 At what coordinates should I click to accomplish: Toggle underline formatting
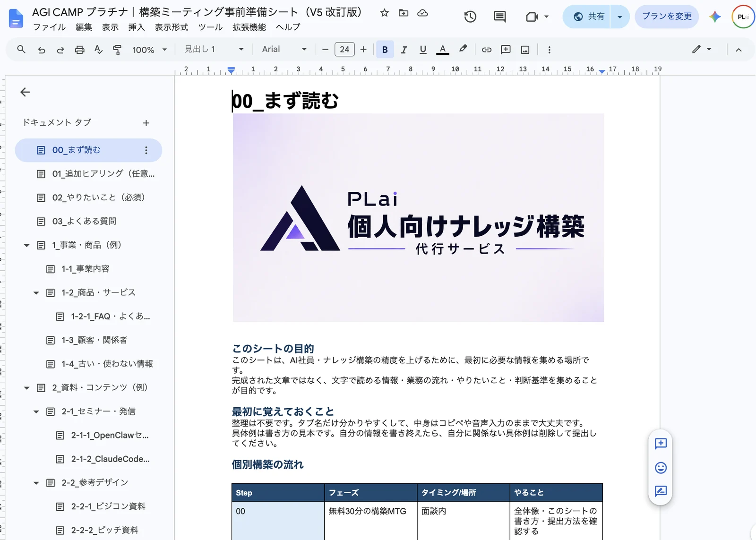[423, 50]
